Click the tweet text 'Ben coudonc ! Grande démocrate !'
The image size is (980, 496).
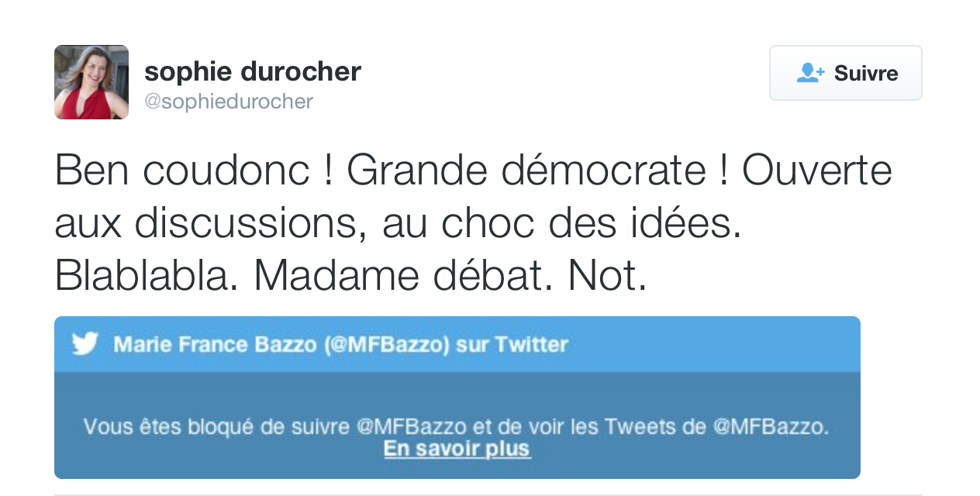392,171
